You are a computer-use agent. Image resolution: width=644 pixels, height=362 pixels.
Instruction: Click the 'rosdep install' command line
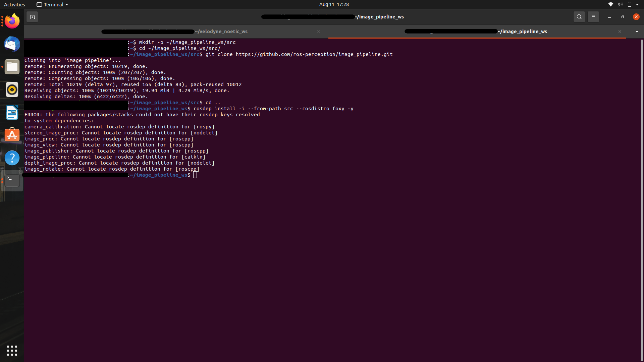point(273,109)
